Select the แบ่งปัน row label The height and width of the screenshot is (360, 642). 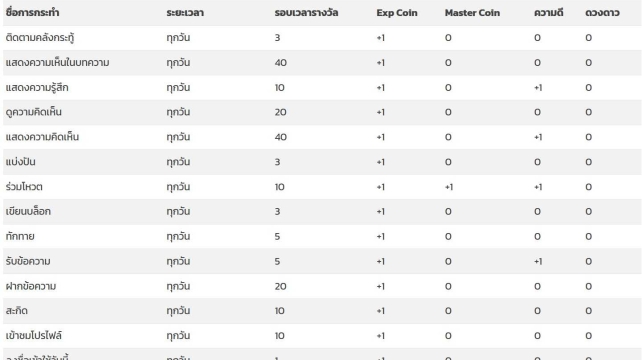20,162
